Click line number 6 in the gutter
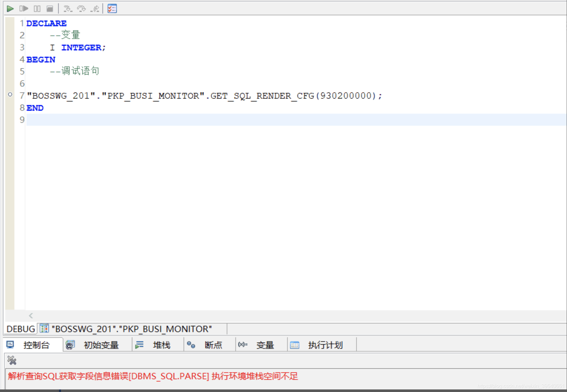The height and width of the screenshot is (392, 567). (22, 84)
